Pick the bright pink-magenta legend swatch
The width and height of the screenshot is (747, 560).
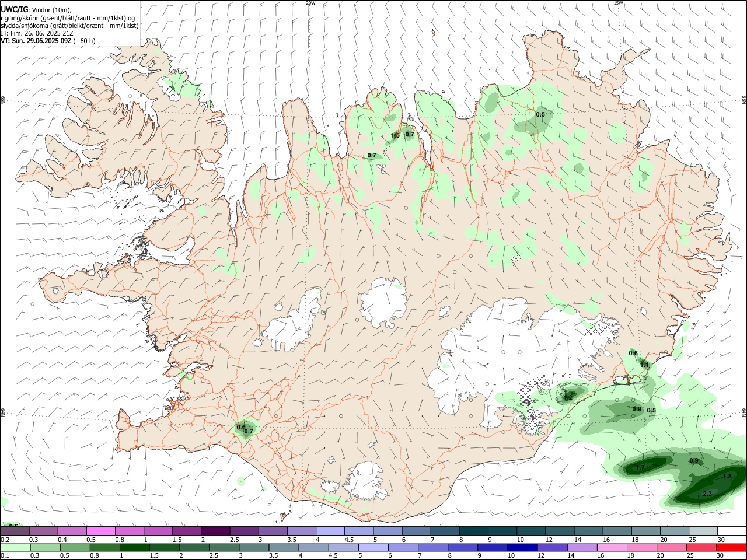[100, 531]
